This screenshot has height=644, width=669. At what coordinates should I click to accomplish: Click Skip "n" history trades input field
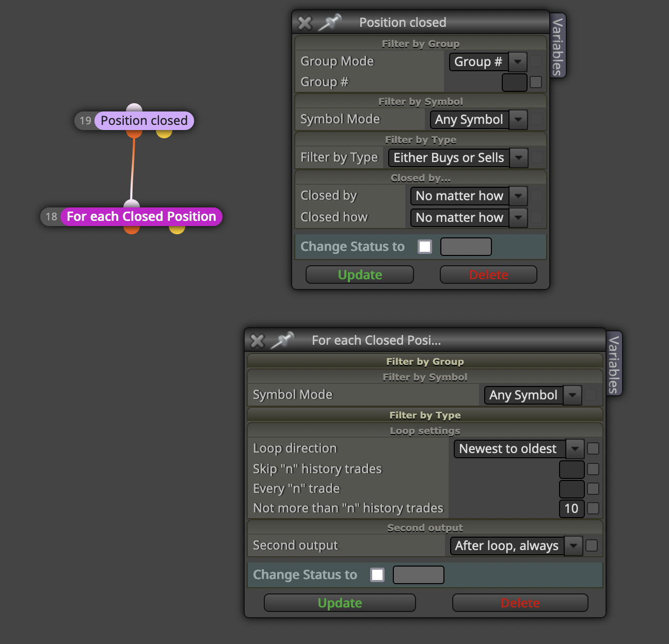point(572,470)
